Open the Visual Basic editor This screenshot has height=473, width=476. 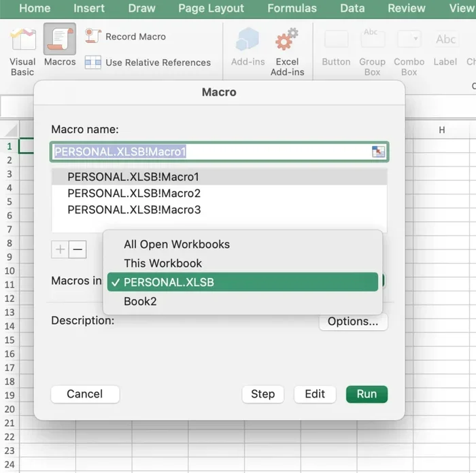[22, 51]
